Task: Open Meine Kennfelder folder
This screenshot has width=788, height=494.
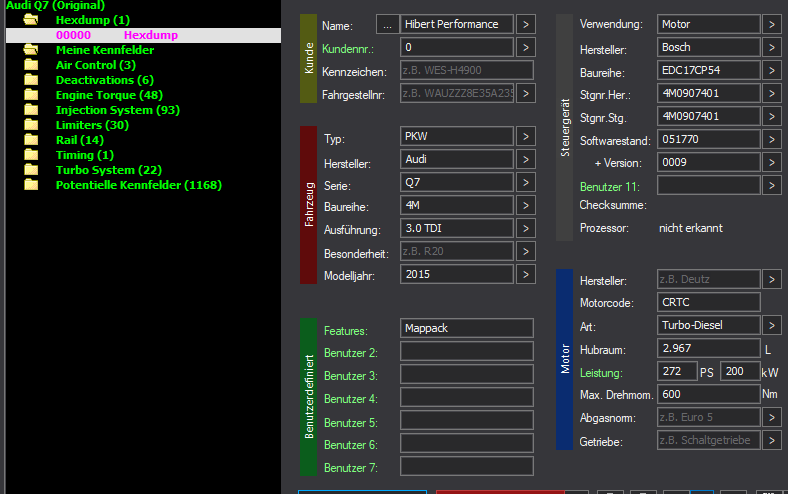Action: pos(105,50)
